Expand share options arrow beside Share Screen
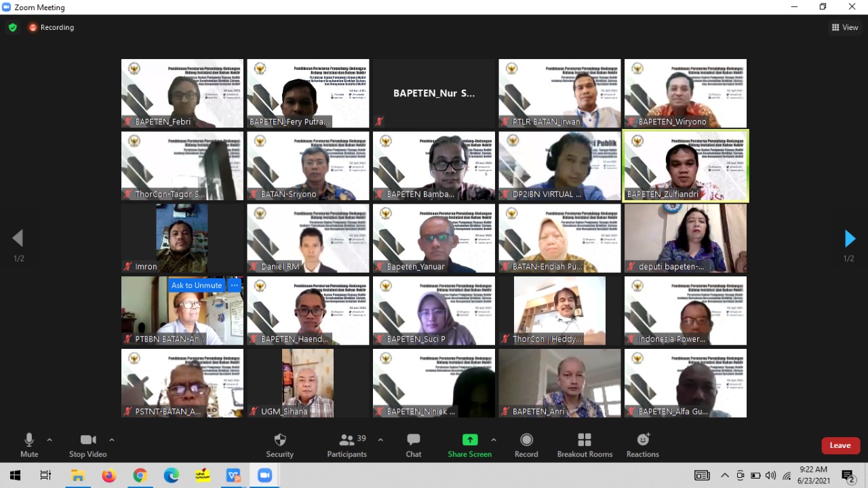 pos(494,440)
